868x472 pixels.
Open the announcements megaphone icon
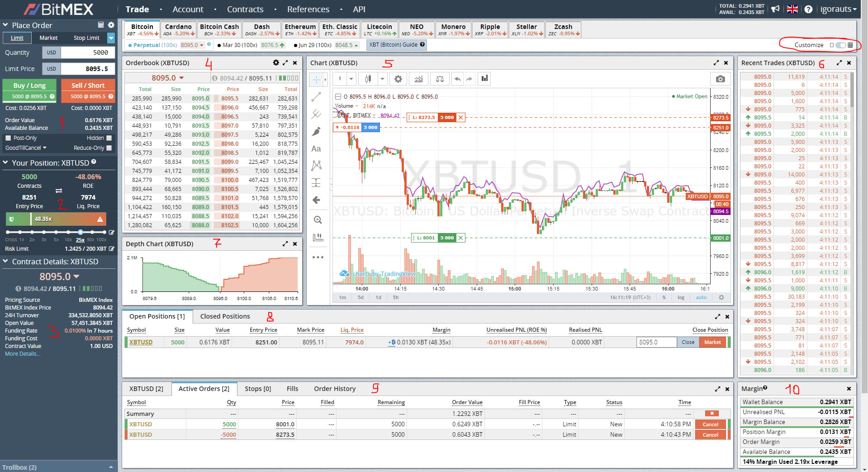coord(775,9)
